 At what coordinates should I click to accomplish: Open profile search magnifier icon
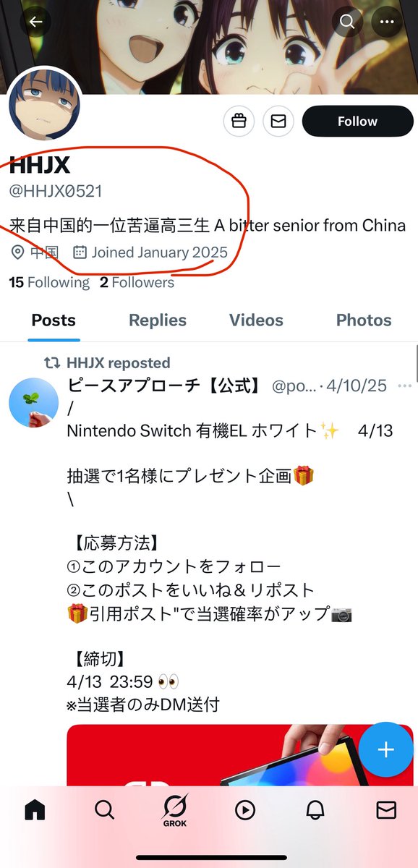(347, 22)
